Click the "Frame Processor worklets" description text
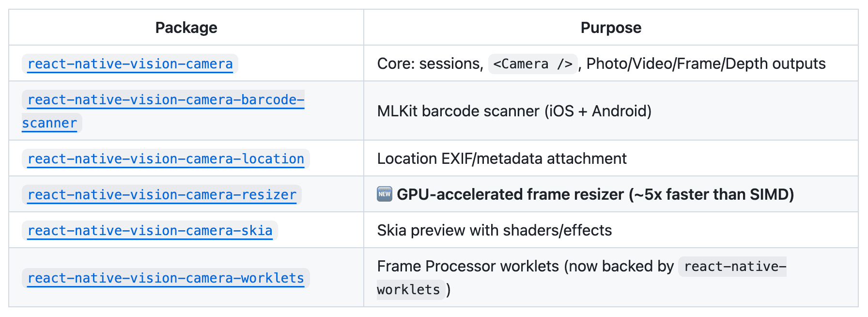868x317 pixels. pyautogui.click(x=468, y=267)
